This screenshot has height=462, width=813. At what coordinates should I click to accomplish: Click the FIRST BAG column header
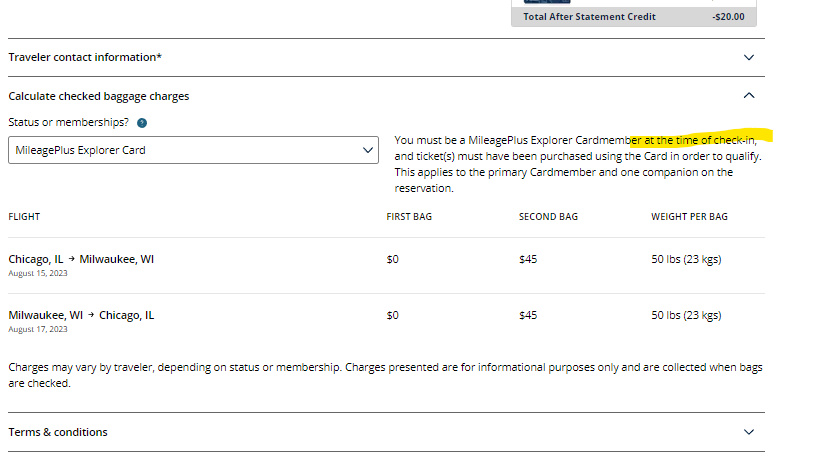(x=409, y=217)
